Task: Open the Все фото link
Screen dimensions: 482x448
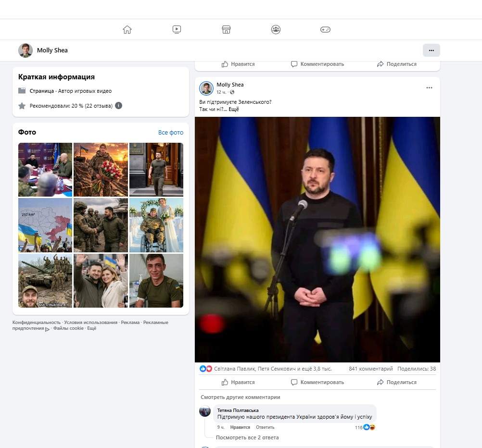Action: click(x=171, y=133)
